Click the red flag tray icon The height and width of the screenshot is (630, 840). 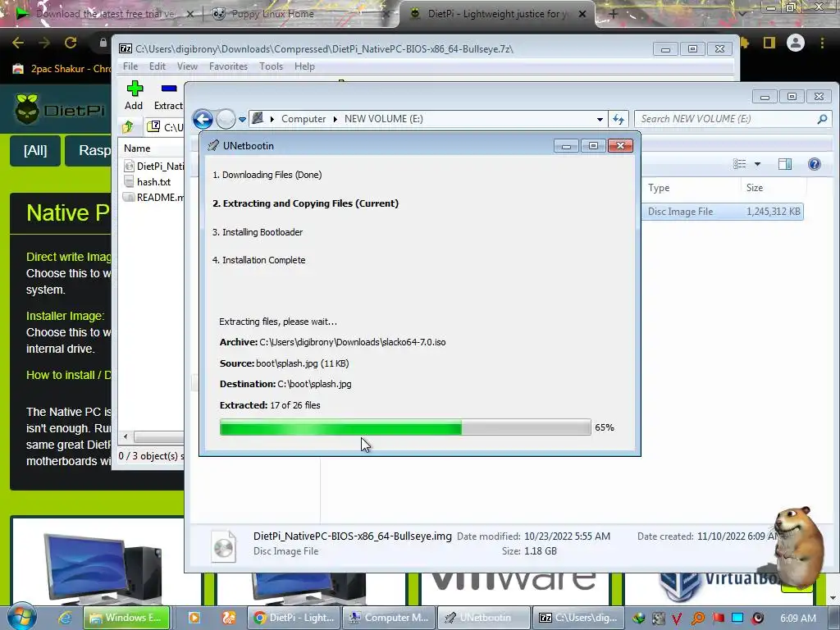click(718, 619)
